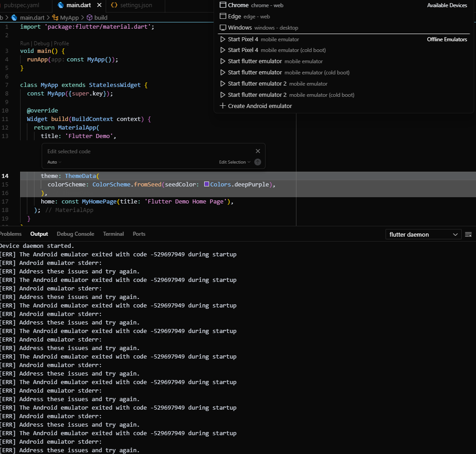
Task: Open the Edit Selection dropdown
Action: (235, 162)
